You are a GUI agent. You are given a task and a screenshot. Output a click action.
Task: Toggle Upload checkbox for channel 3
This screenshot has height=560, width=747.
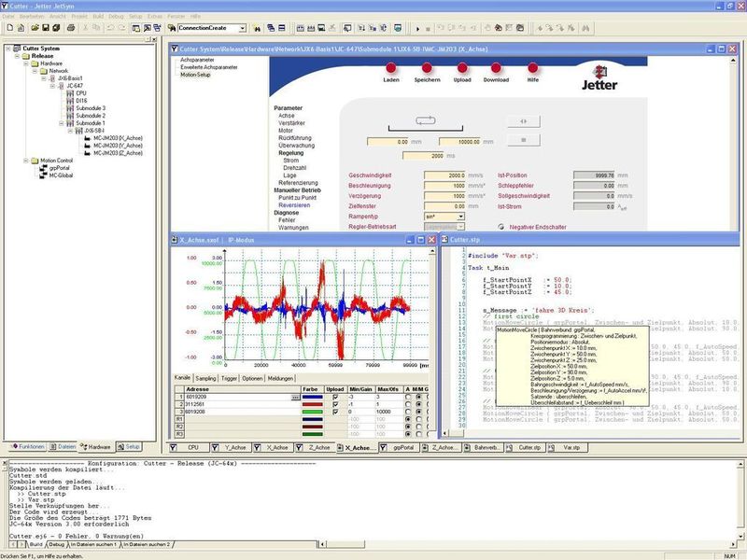click(x=335, y=412)
